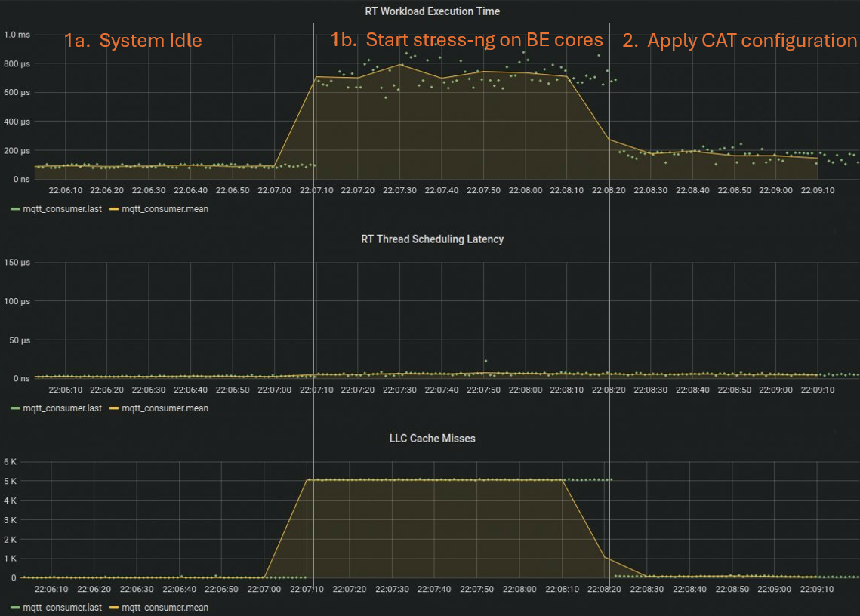Open color picker for LLC Cache Misses mean swatch

pos(115,608)
